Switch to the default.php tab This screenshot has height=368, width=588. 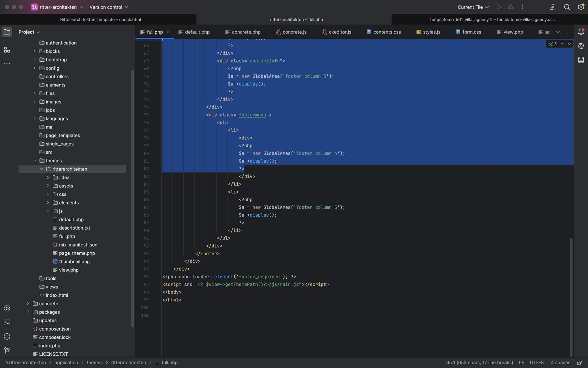(194, 32)
